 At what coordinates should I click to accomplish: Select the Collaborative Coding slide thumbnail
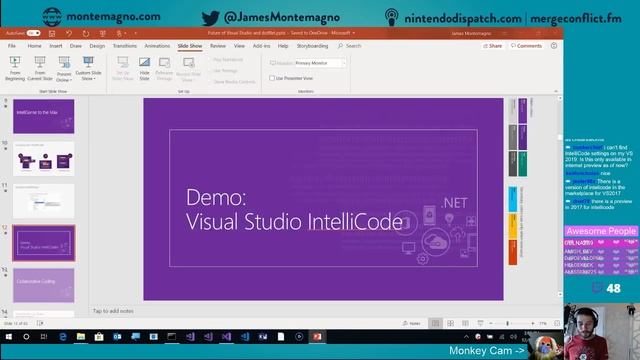click(44, 285)
